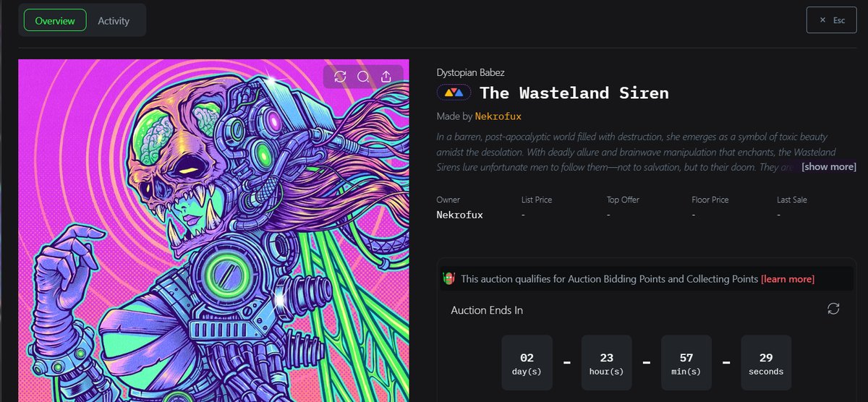Switch to the Activity tab
The width and height of the screenshot is (868, 402).
coord(114,20)
